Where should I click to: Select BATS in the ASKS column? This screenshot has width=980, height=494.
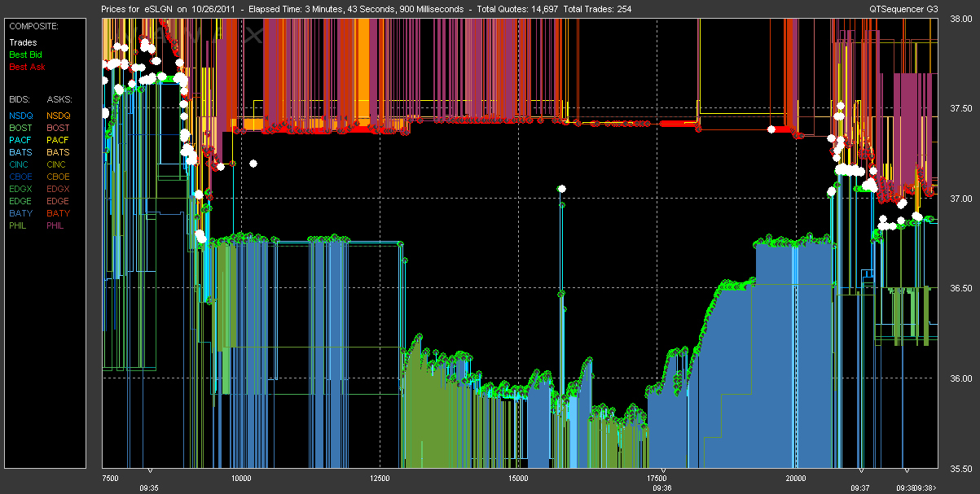pos(59,152)
